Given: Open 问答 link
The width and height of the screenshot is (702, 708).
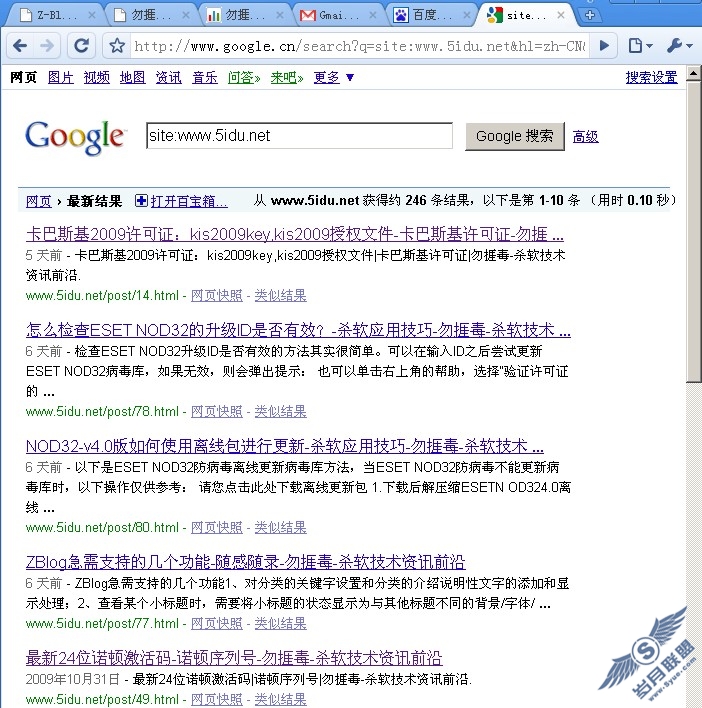Looking at the screenshot, I should pyautogui.click(x=244, y=77).
